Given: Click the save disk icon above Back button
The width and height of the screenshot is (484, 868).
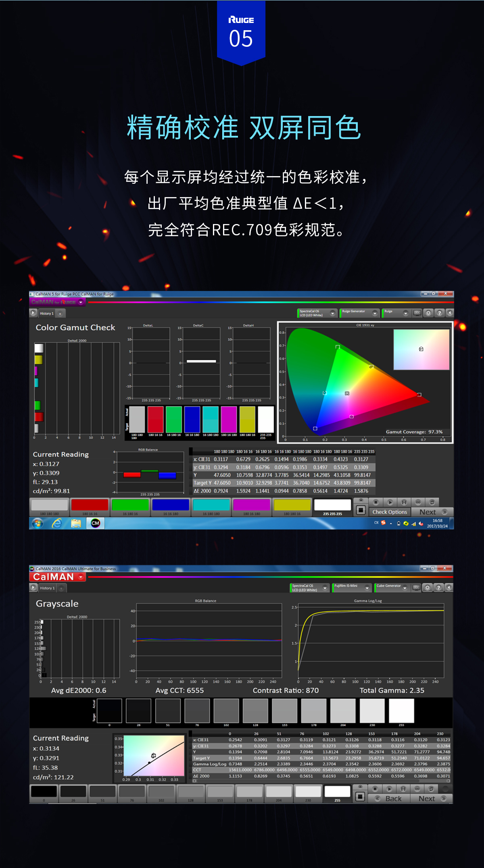Looking at the screenshot, I should [x=403, y=789].
